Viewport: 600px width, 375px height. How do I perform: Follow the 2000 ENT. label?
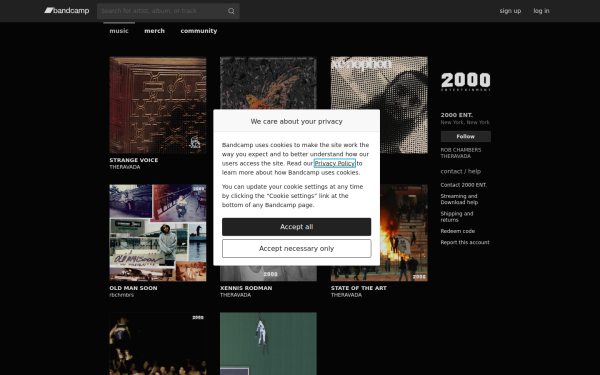click(x=465, y=136)
